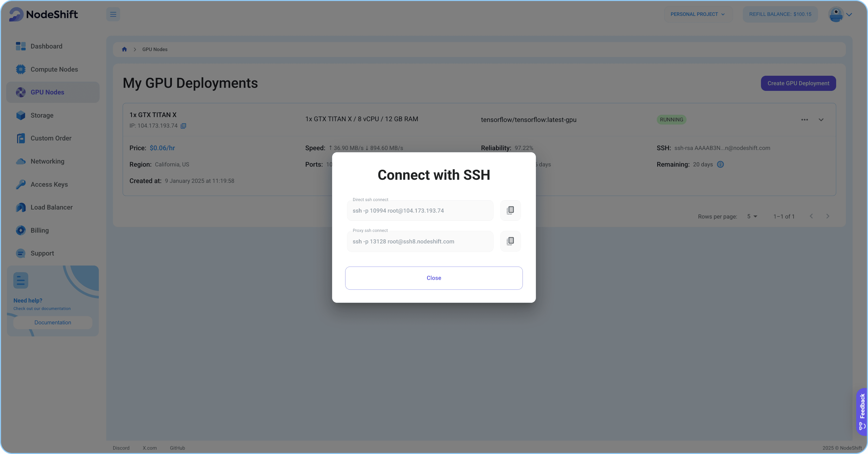
Task: Open Load Balancer icon
Action: point(21,207)
